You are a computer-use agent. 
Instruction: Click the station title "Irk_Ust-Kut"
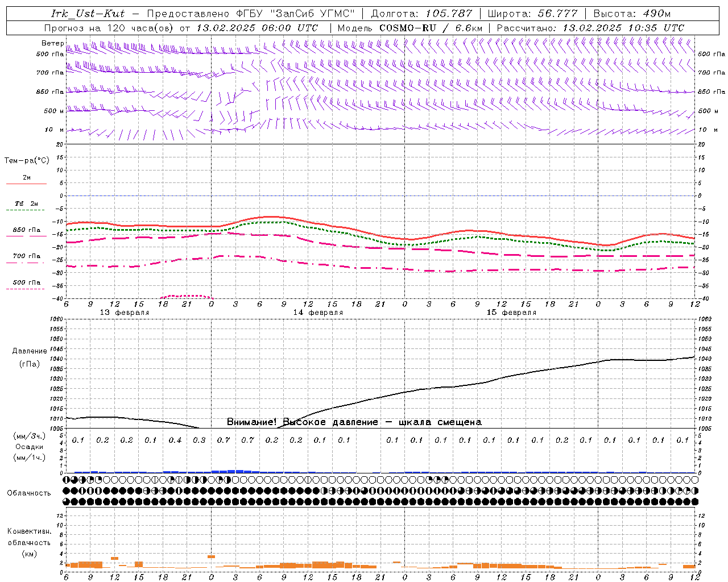88,14
